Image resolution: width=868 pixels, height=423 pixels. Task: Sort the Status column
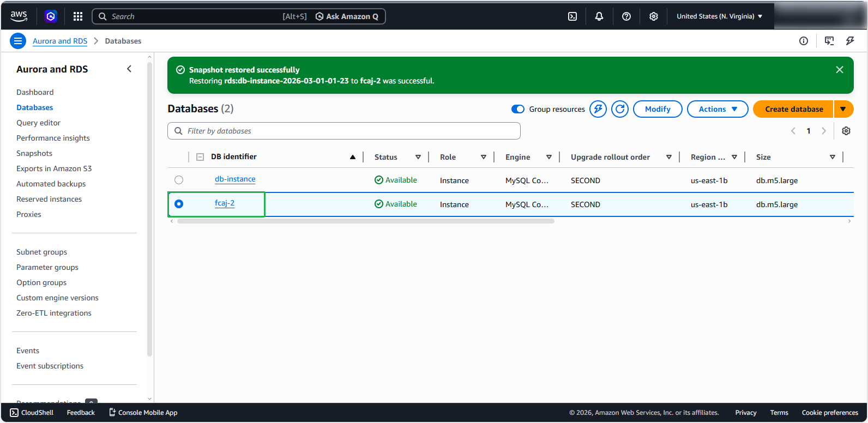pyautogui.click(x=418, y=157)
